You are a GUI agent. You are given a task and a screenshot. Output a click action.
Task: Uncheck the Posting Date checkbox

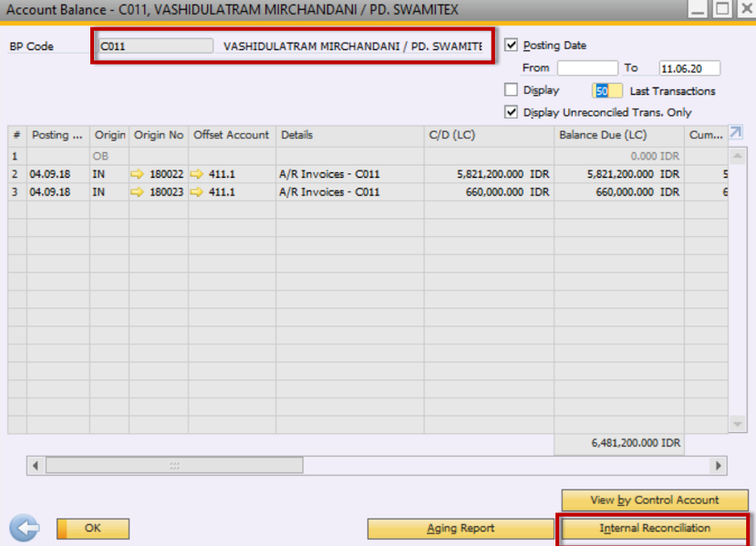point(511,46)
